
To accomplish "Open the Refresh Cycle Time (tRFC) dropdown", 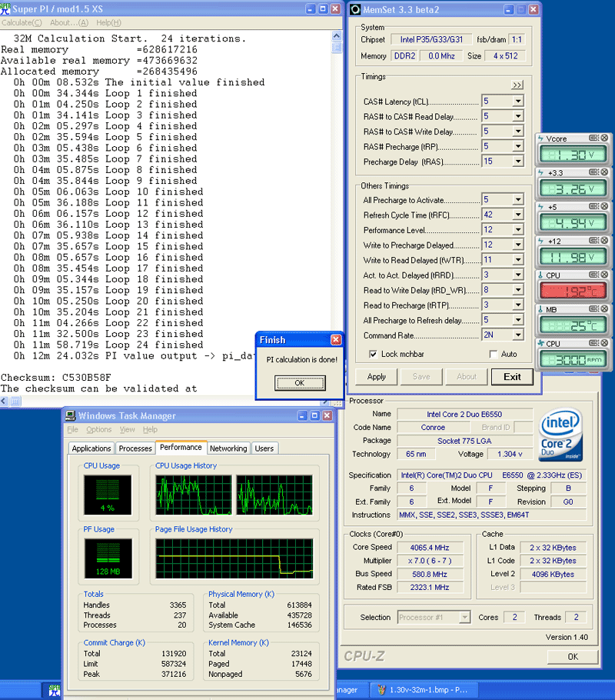I will click(517, 215).
